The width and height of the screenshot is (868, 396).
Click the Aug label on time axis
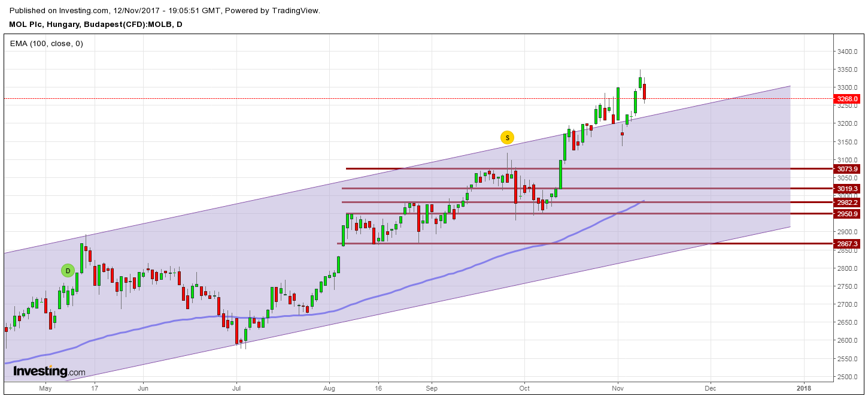coord(329,388)
